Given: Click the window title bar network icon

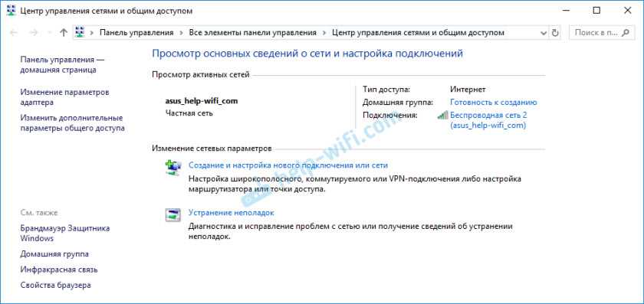Looking at the screenshot, I should pos(11,11).
